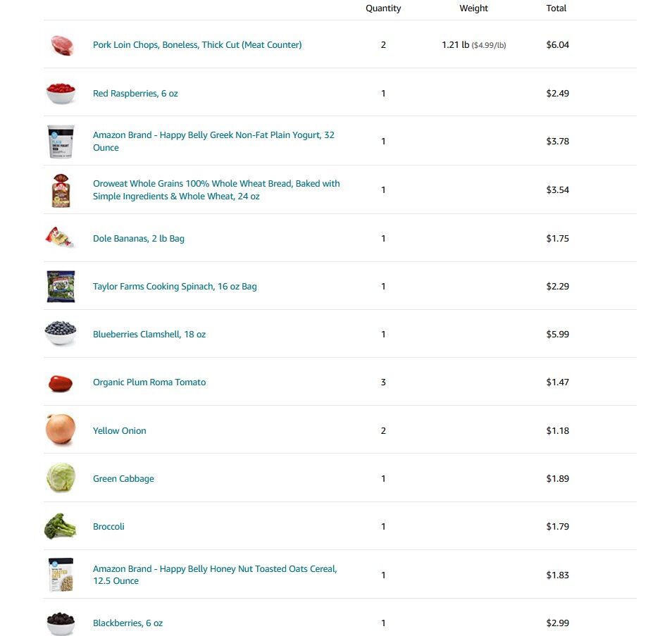Open the Blueberries Clamshell, 18 oz link

coord(149,335)
